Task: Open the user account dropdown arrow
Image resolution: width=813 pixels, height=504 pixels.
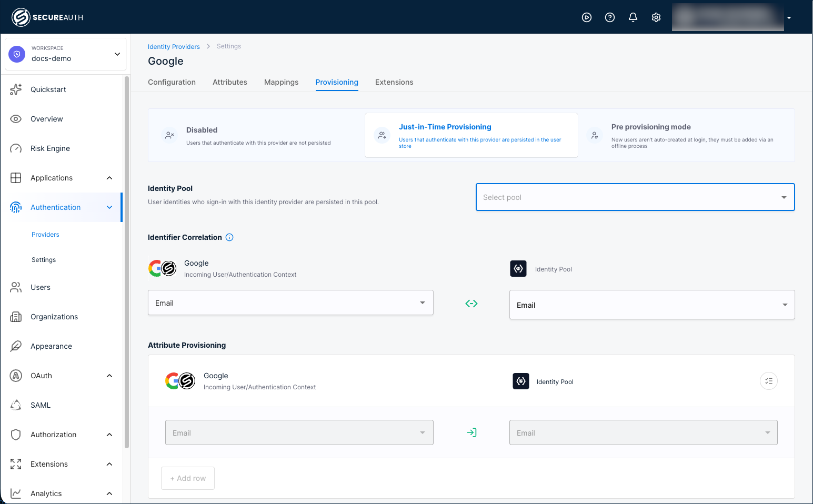Action: (789, 18)
